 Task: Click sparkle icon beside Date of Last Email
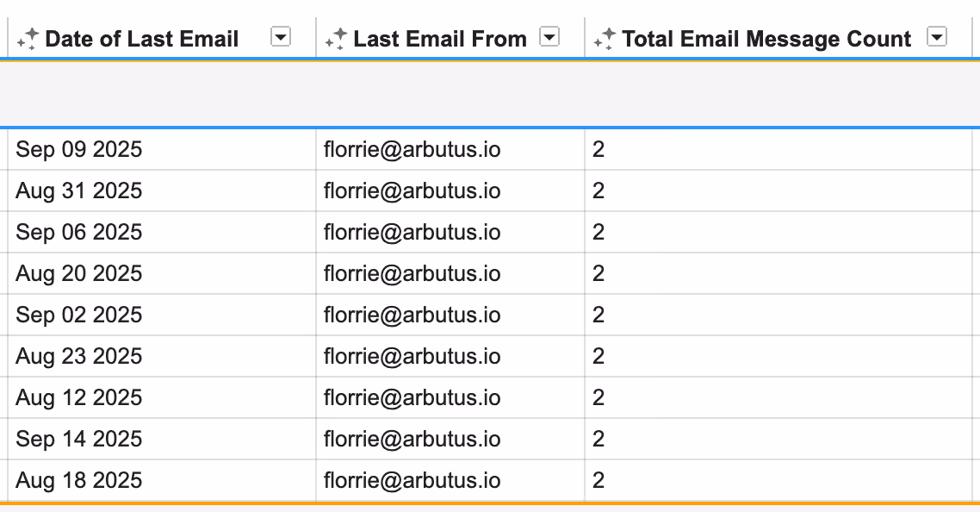point(28,40)
